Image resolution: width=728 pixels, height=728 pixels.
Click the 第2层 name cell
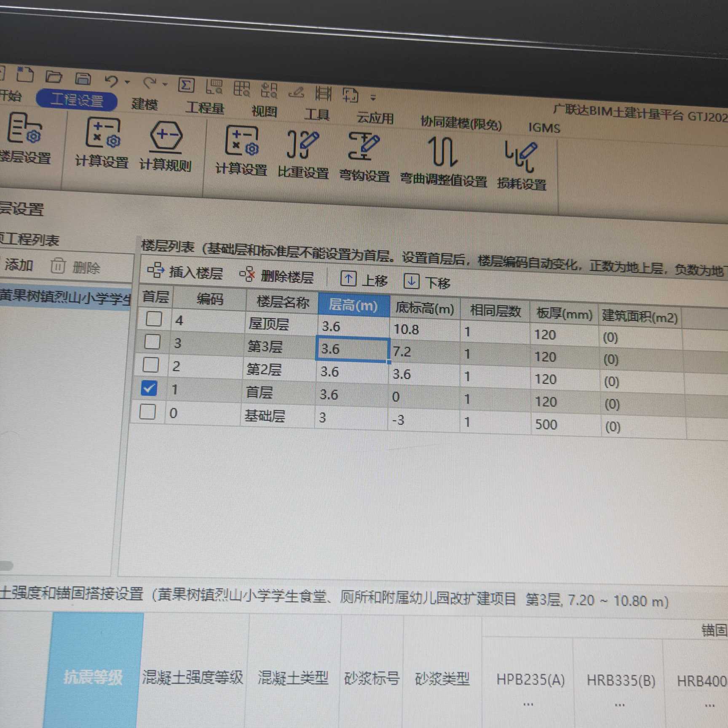pyautogui.click(x=278, y=369)
